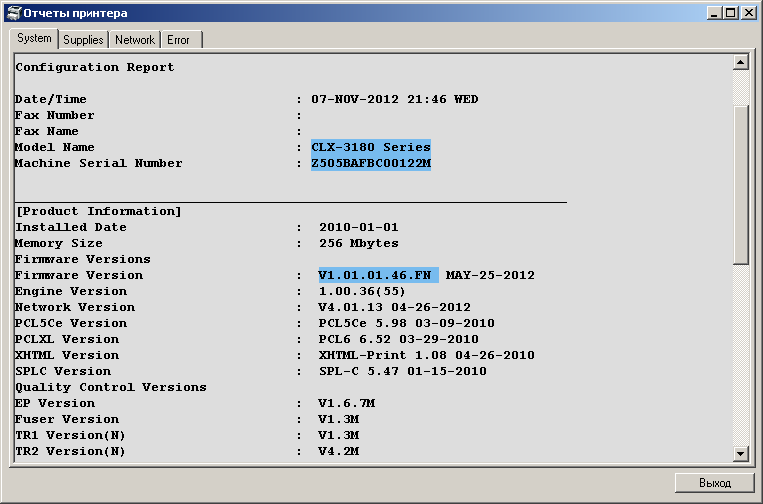Click 'PCL6 6.52 03-29-2010' value
Screen dimensions: 763x504
399,340
